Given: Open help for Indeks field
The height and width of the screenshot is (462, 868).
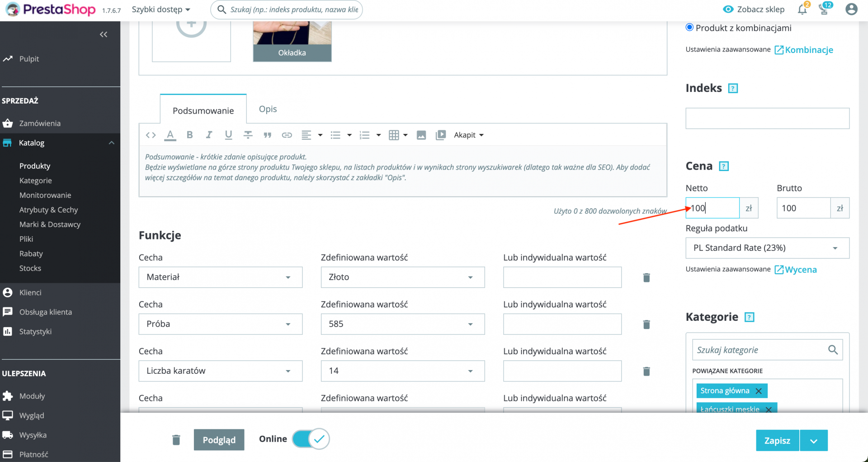Looking at the screenshot, I should [733, 88].
